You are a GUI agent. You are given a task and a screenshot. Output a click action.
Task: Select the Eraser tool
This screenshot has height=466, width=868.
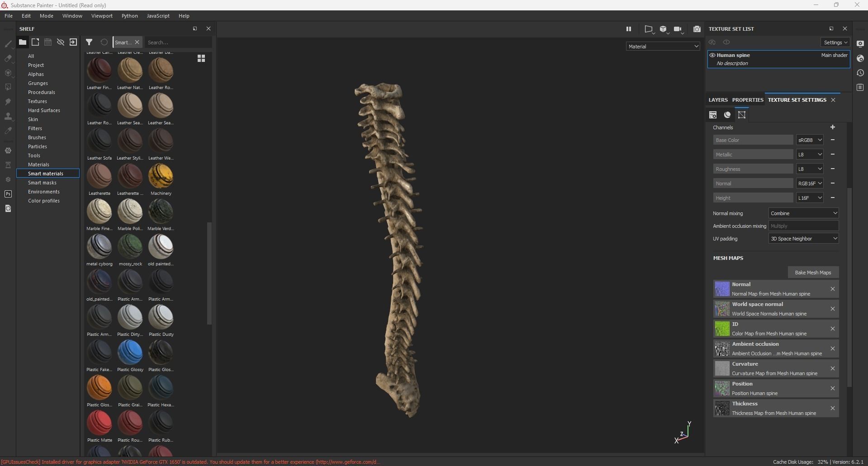coord(8,57)
